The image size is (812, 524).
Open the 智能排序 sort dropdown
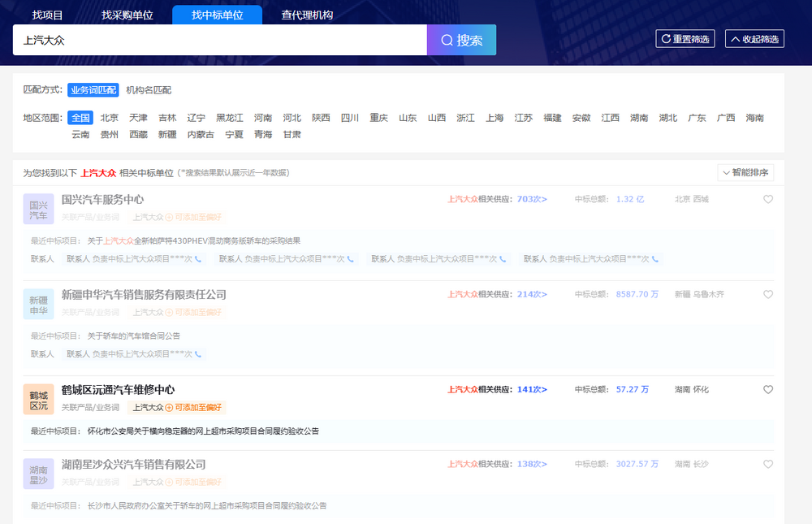(745, 172)
